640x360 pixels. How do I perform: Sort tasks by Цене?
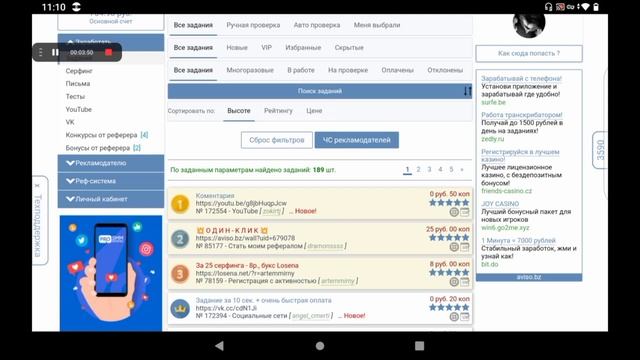[x=314, y=111]
